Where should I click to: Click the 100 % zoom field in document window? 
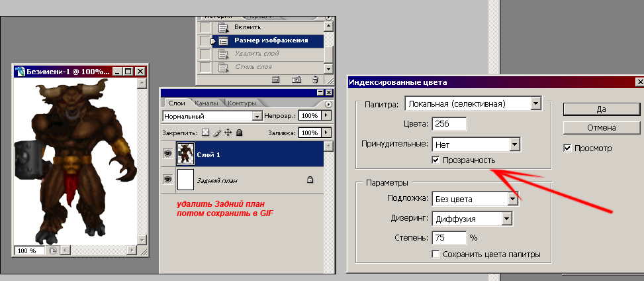click(29, 251)
